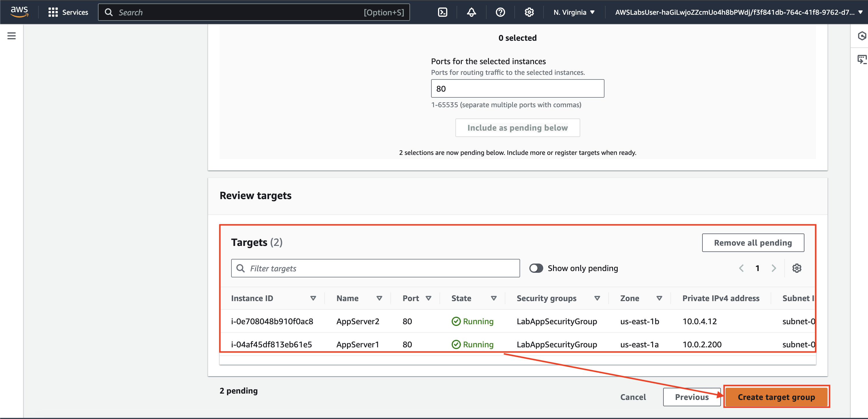The height and width of the screenshot is (419, 868).
Task: Open the notifications bell
Action: pos(471,12)
